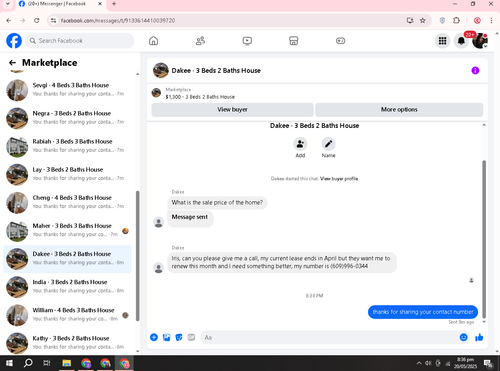
Task: Click the View buyer button
Action: (x=232, y=110)
